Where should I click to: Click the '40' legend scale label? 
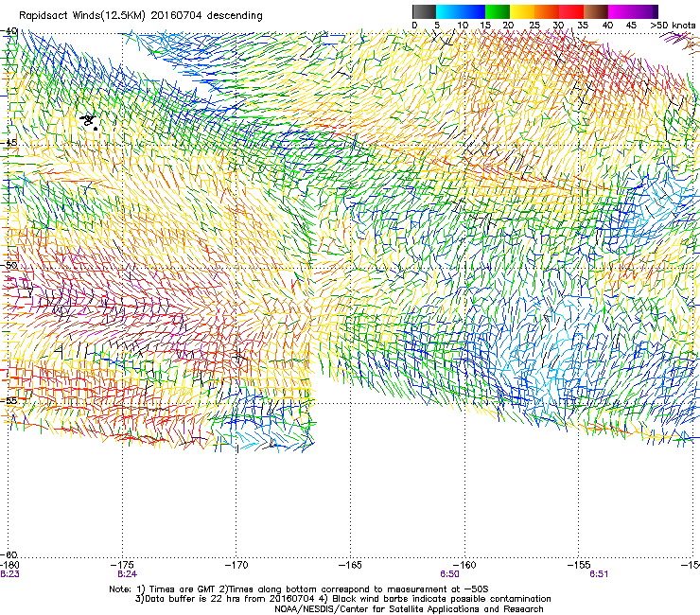(x=607, y=26)
